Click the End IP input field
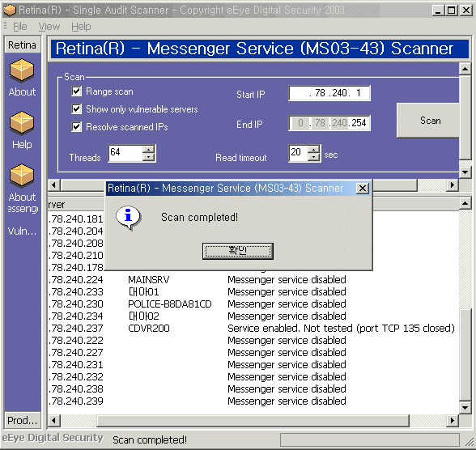This screenshot has width=476, height=450. tap(329, 123)
